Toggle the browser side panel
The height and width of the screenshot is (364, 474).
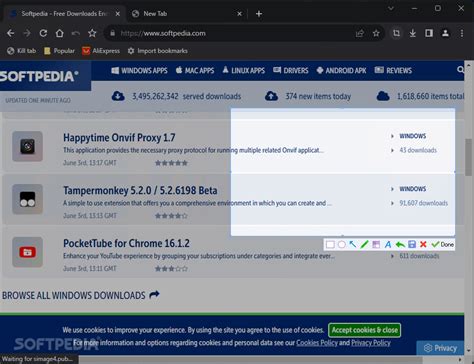(x=429, y=33)
